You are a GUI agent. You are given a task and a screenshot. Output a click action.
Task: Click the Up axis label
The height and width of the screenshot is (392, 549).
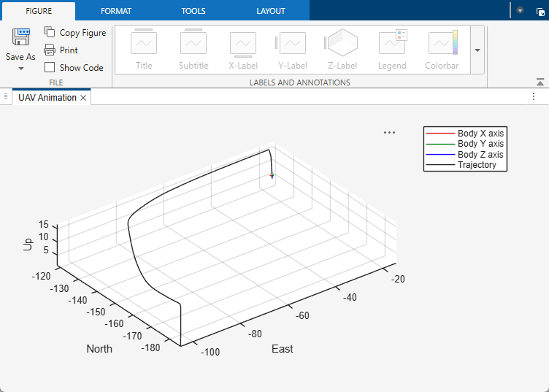(28, 245)
